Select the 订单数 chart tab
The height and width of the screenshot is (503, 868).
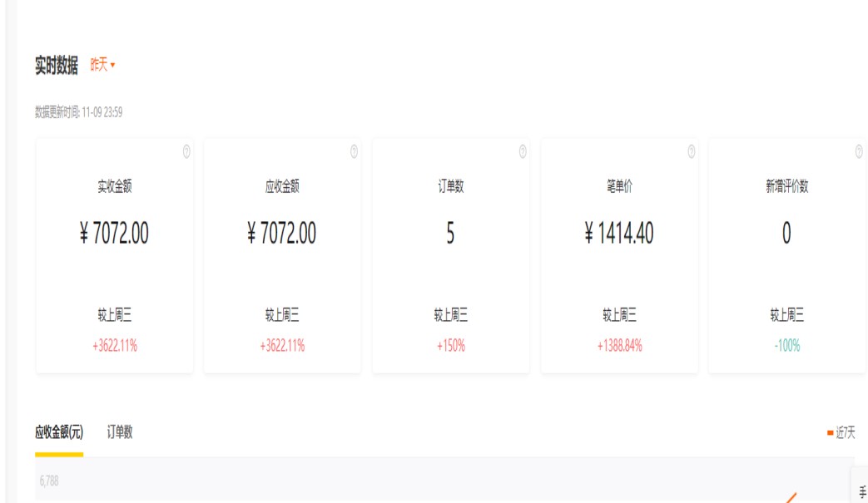click(x=120, y=432)
